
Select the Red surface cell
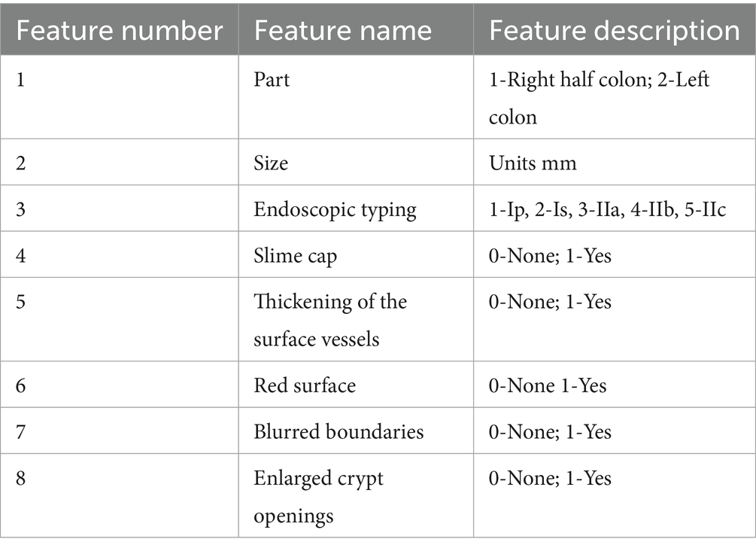[305, 385]
